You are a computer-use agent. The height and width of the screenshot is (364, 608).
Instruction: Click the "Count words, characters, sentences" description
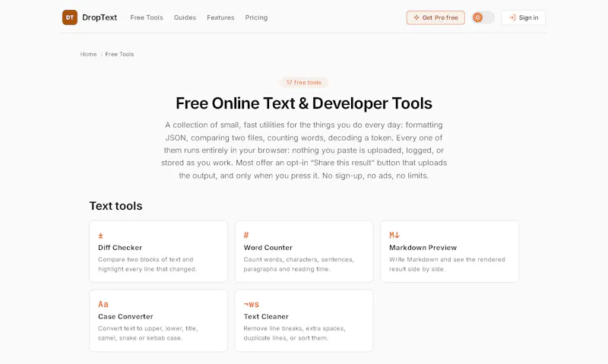(299, 264)
